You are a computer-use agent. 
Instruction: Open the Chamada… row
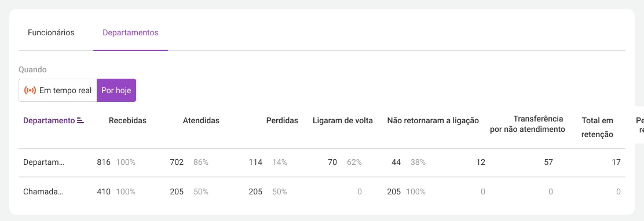click(322, 191)
